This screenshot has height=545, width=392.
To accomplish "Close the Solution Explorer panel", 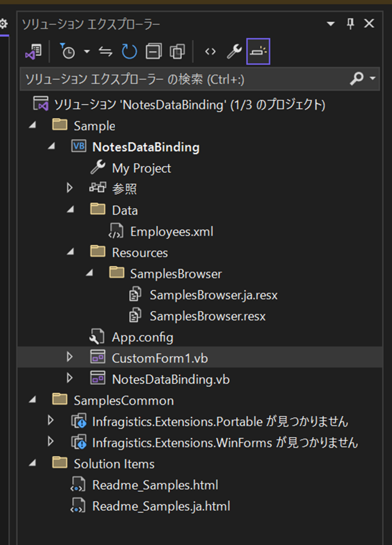I will 369,24.
